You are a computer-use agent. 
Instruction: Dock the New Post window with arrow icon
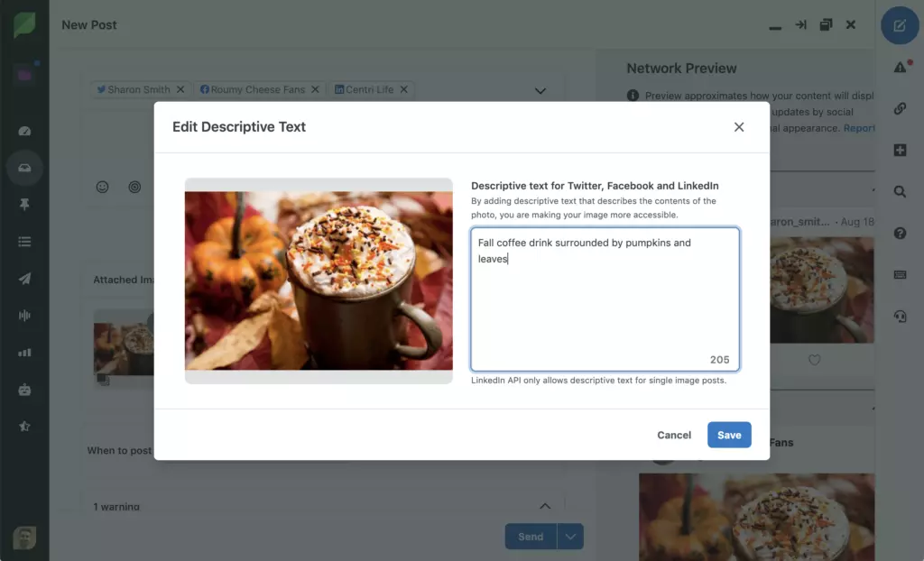pyautogui.click(x=800, y=24)
